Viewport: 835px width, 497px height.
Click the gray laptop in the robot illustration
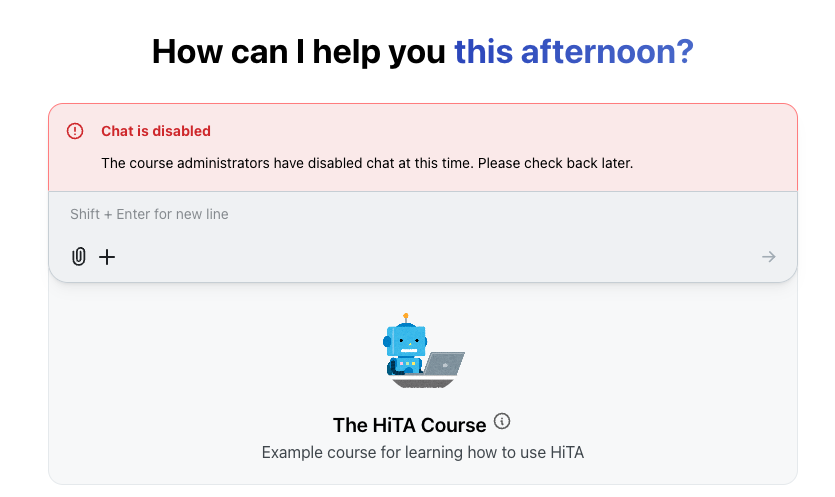click(x=444, y=364)
